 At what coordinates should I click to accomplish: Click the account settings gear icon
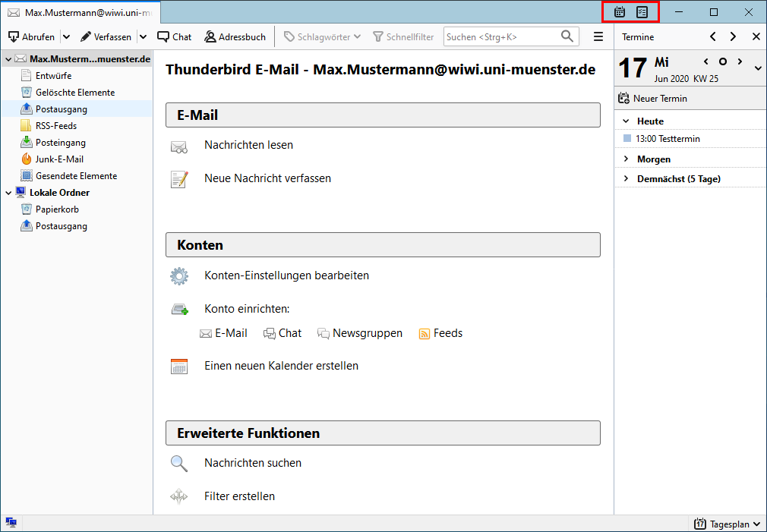(x=179, y=276)
